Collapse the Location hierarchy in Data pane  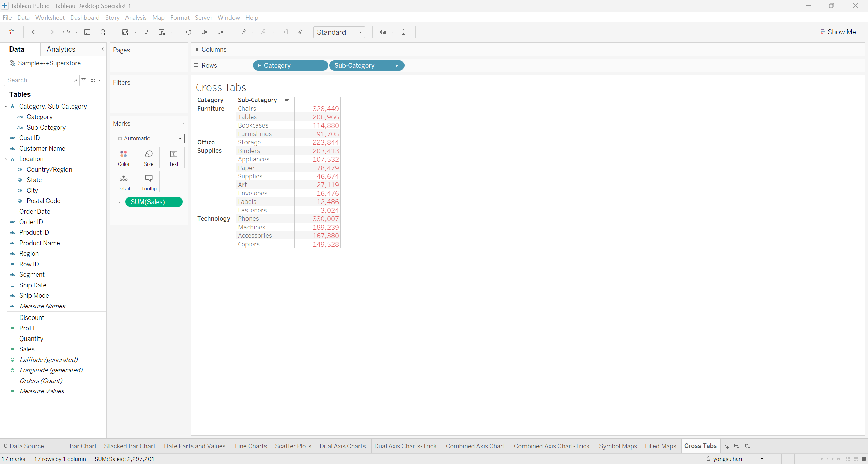click(6, 159)
